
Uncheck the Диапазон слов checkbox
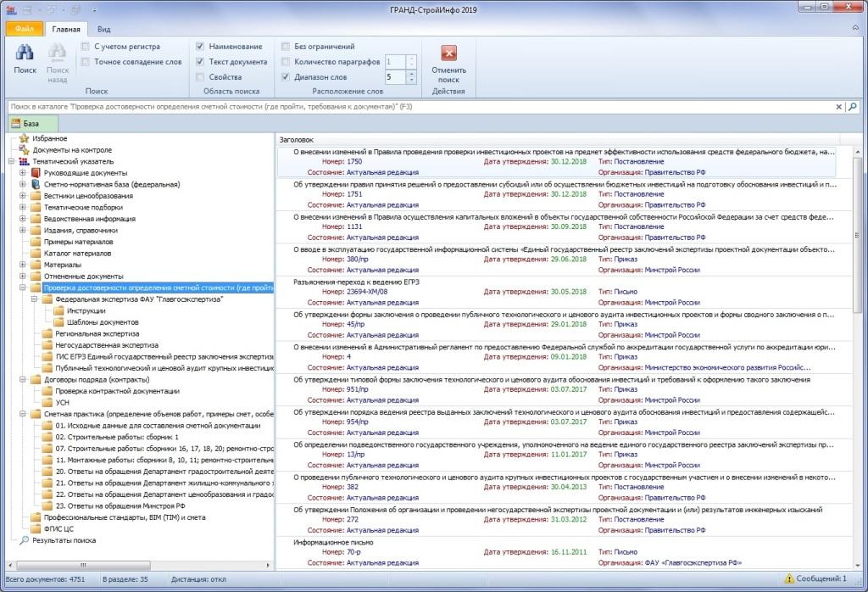pos(285,77)
